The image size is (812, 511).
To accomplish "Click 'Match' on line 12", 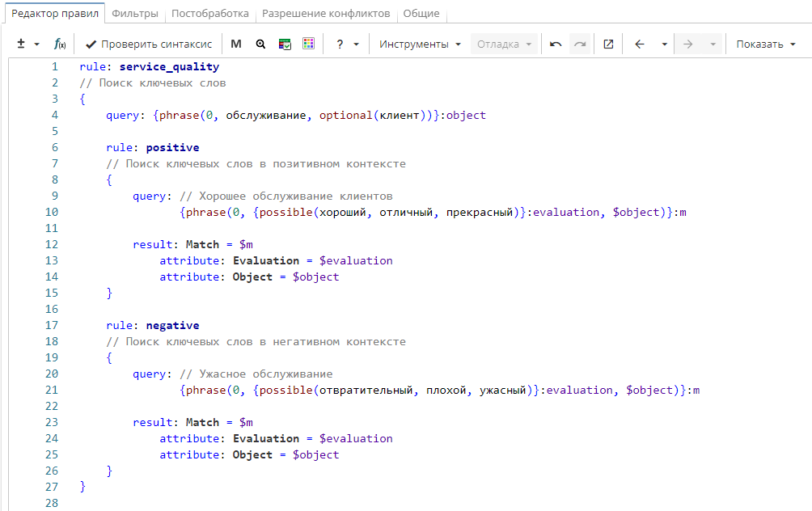I will 202,244.
